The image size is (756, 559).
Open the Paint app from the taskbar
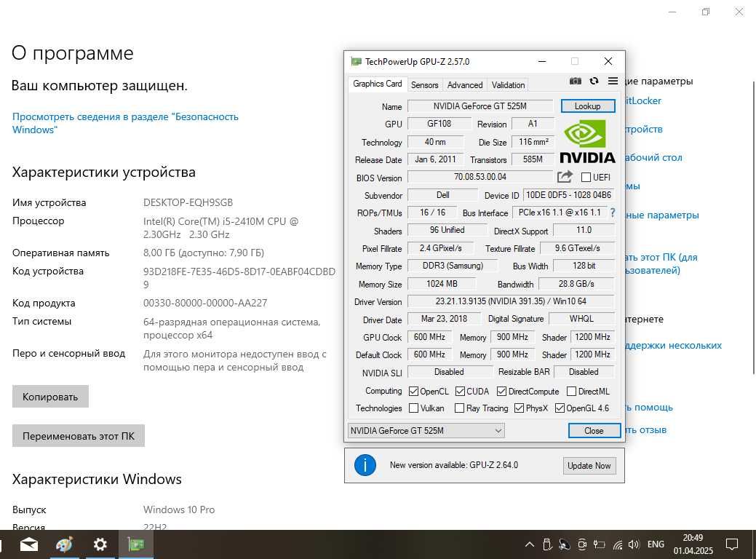(64, 544)
